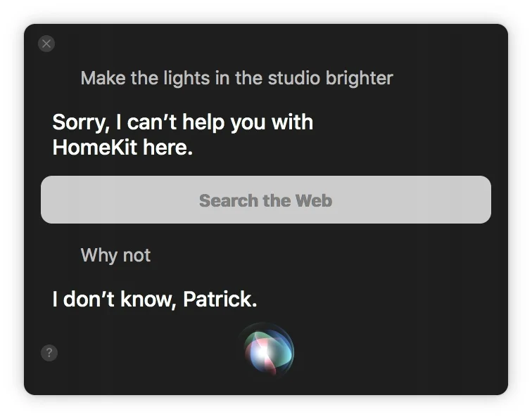Start a new request via Siri orb
This screenshot has width=532, height=419.
267,351
